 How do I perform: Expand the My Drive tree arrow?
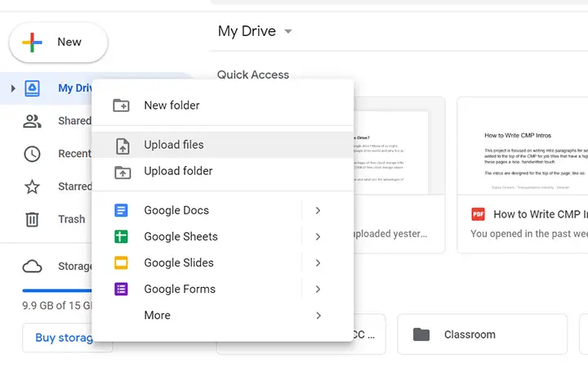click(13, 88)
